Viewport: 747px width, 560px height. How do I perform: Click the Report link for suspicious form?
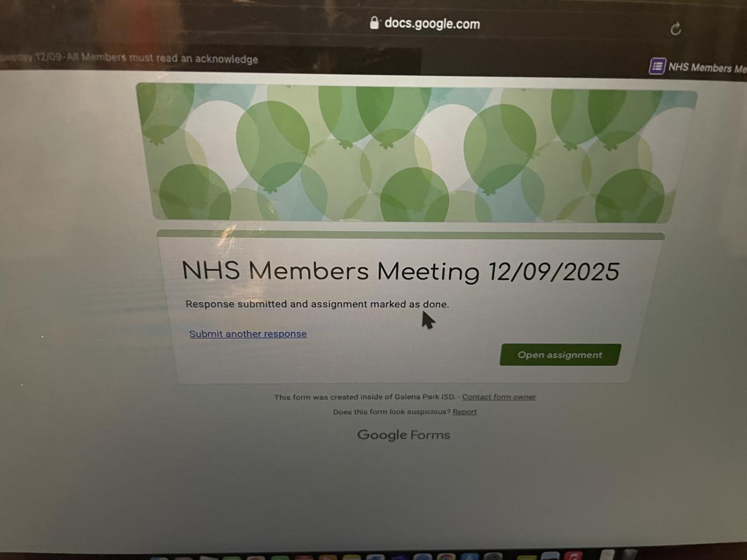[465, 411]
